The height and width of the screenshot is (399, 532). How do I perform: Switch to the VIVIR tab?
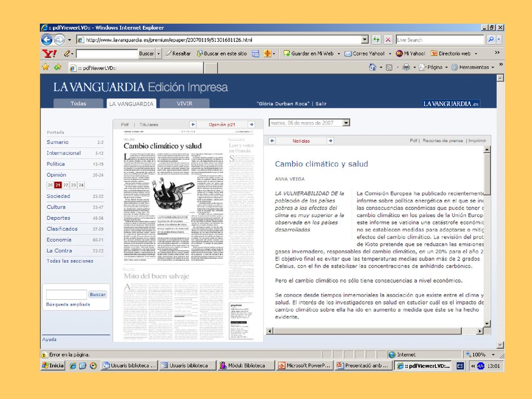(184, 103)
